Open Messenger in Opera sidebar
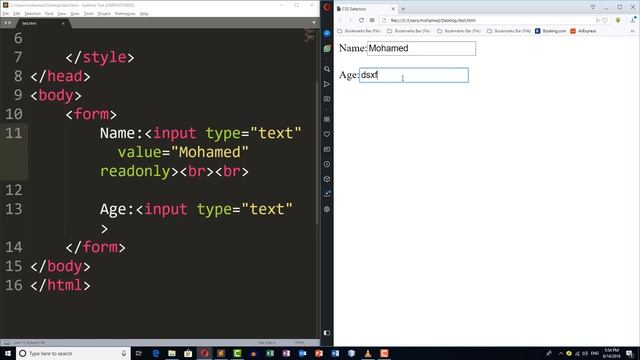640x360 pixels. (x=327, y=33)
